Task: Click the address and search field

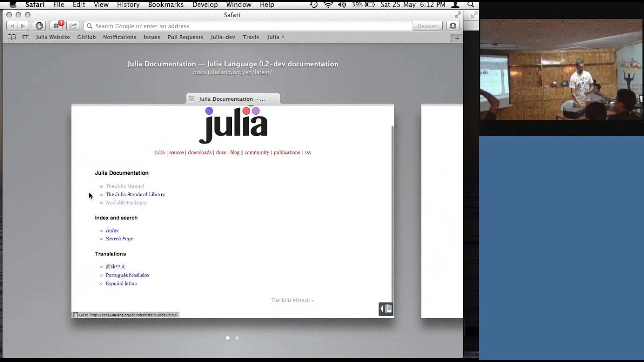Action: (x=248, y=26)
